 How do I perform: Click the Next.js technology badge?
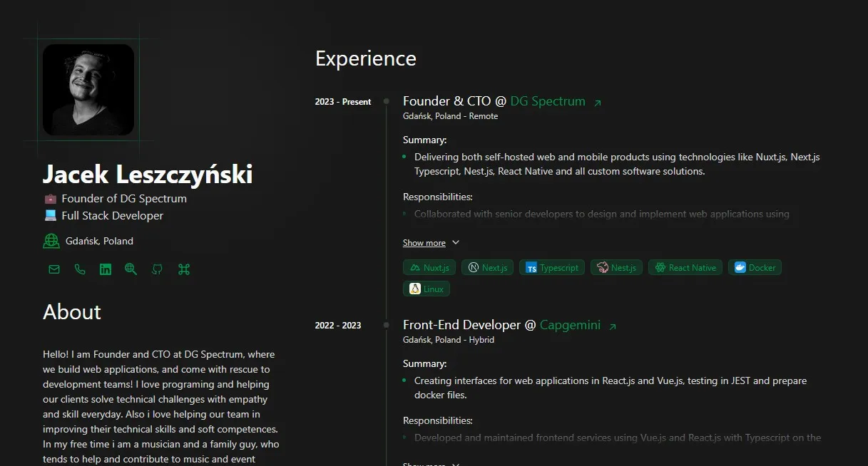coord(487,267)
